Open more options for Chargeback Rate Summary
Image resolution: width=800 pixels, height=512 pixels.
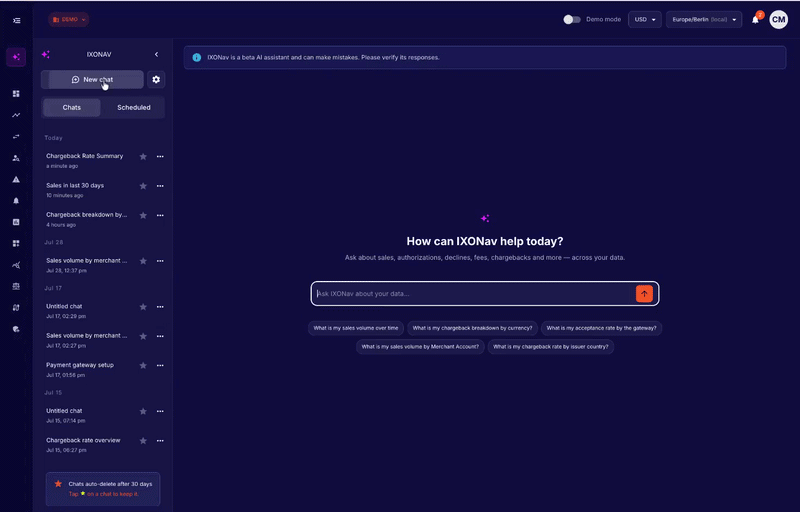[x=160, y=157]
